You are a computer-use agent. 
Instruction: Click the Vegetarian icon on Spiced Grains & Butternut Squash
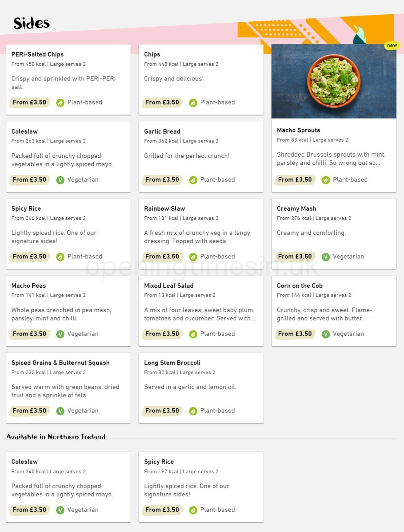pyautogui.click(x=60, y=411)
